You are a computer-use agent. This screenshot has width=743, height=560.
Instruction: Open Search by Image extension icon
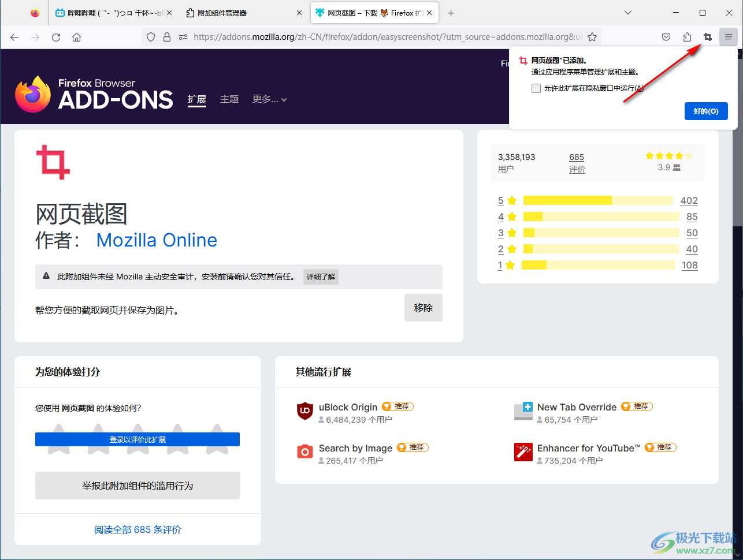point(304,452)
